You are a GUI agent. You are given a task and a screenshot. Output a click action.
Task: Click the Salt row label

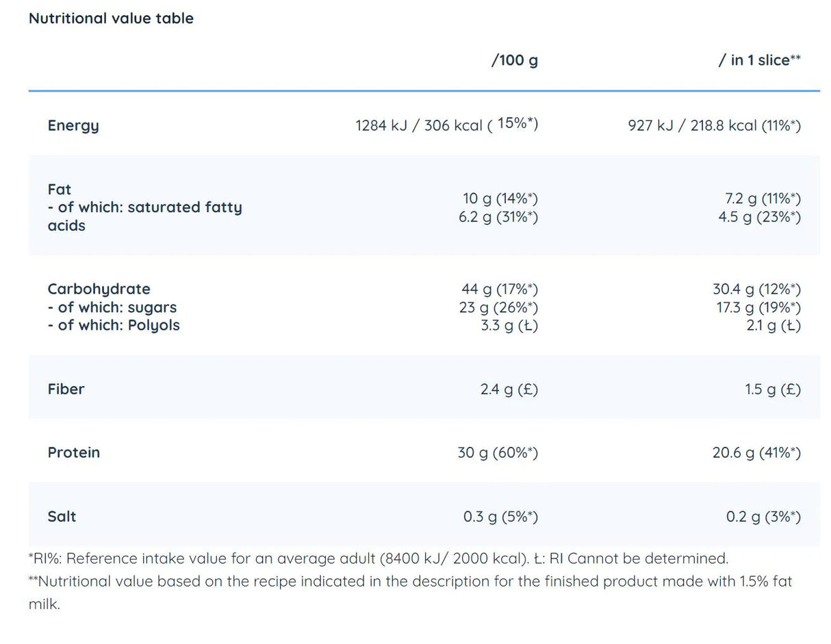point(62,516)
